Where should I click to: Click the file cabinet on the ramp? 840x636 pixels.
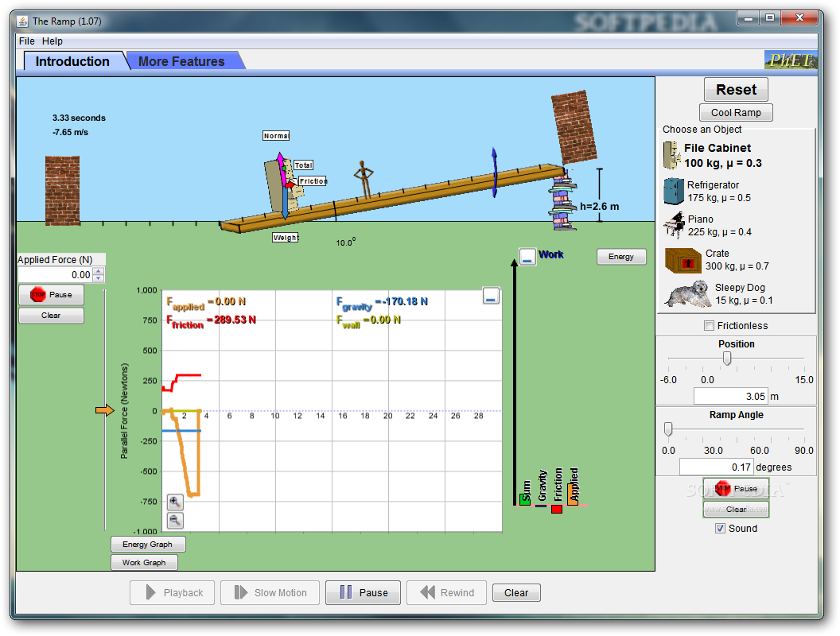(x=276, y=186)
